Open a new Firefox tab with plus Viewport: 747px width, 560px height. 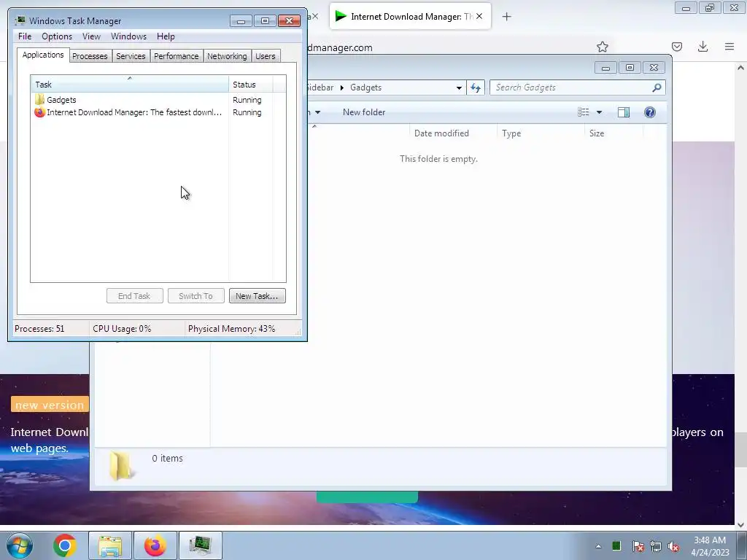(506, 17)
